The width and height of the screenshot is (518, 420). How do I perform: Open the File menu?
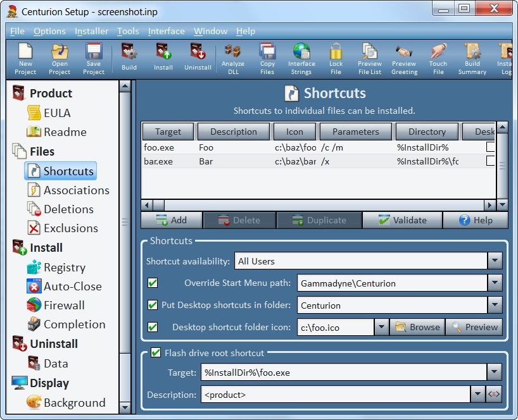pyautogui.click(x=17, y=31)
